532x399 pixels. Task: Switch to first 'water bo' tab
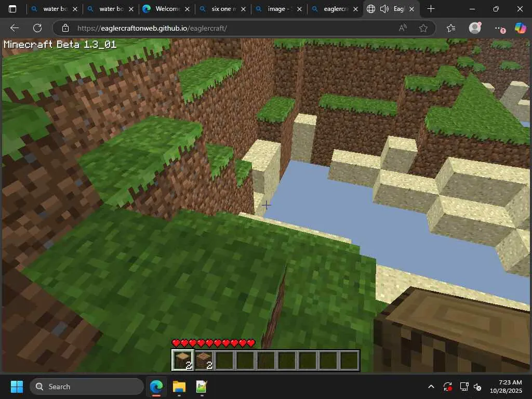pyautogui.click(x=54, y=9)
